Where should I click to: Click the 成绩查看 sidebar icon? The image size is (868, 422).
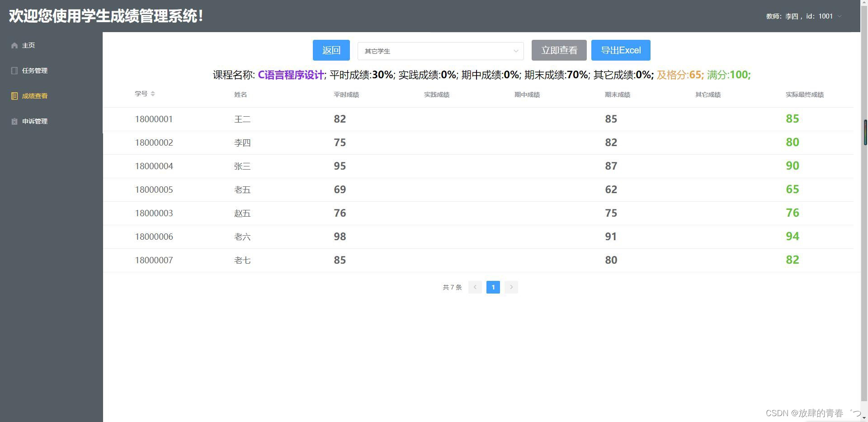14,96
